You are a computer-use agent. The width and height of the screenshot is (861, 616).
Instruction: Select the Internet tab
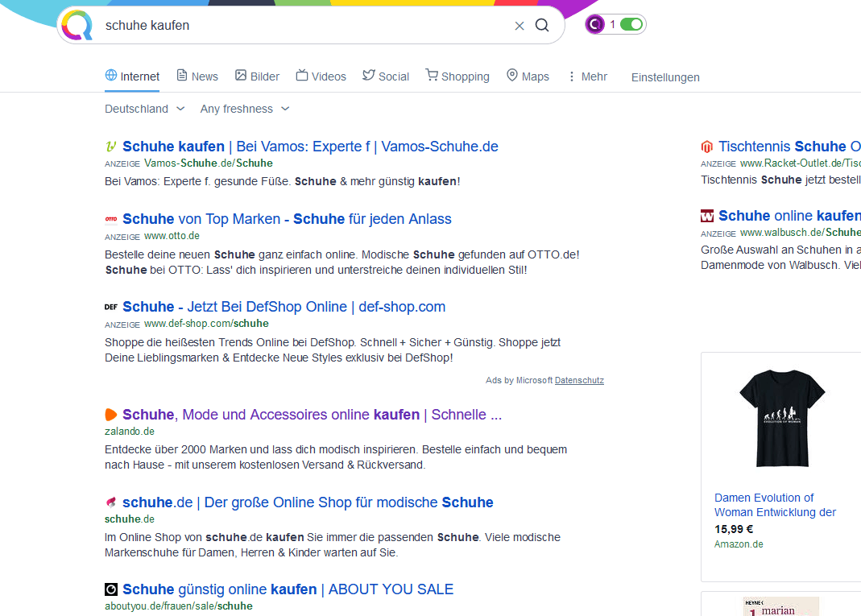132,76
